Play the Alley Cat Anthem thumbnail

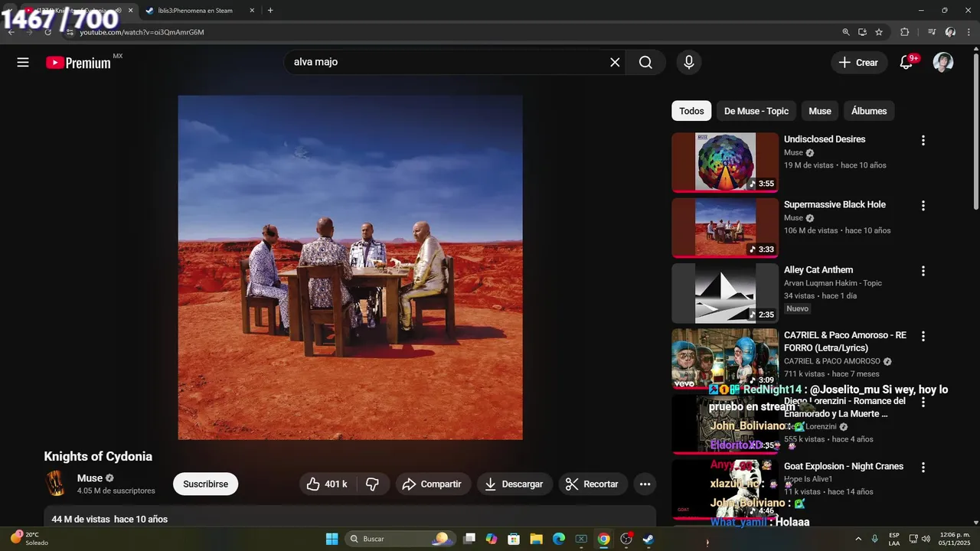(x=725, y=293)
